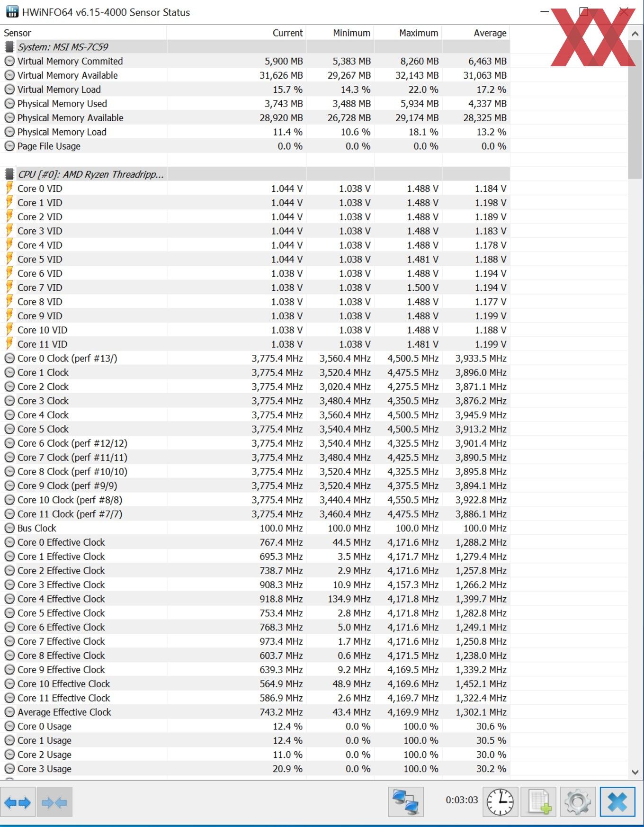Viewport: 644px width, 827px height.
Task: Click the scrollbar down arrow
Action: coord(635,772)
